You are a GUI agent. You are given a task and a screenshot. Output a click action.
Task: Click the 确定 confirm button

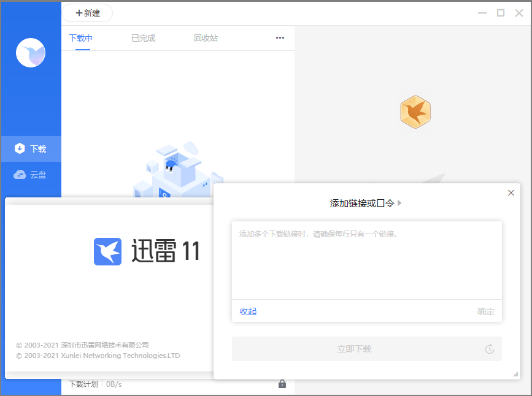[486, 311]
